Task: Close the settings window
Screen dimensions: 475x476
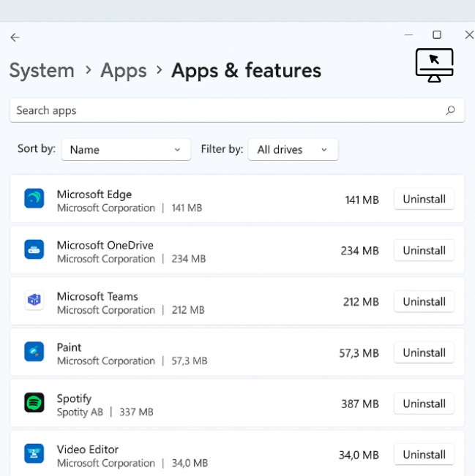Action: click(470, 34)
